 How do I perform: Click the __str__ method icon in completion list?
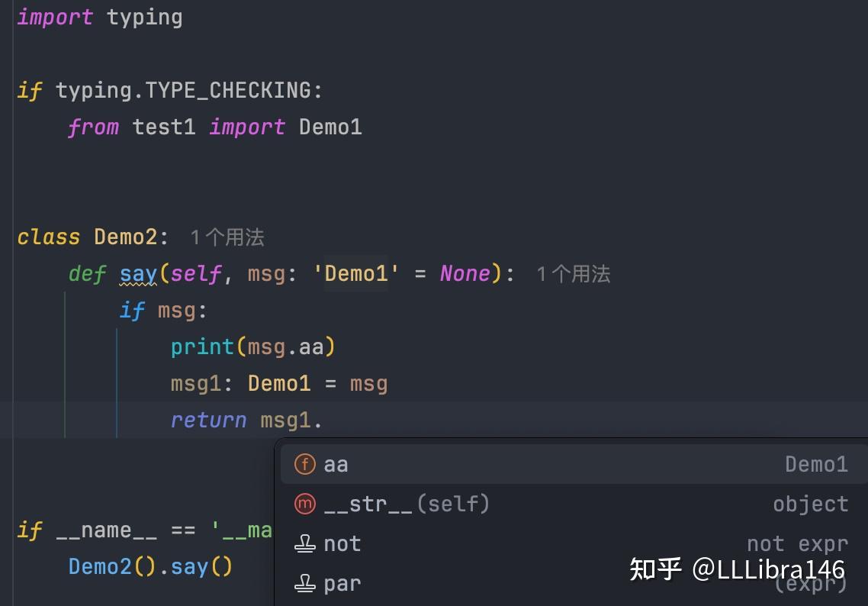[304, 504]
